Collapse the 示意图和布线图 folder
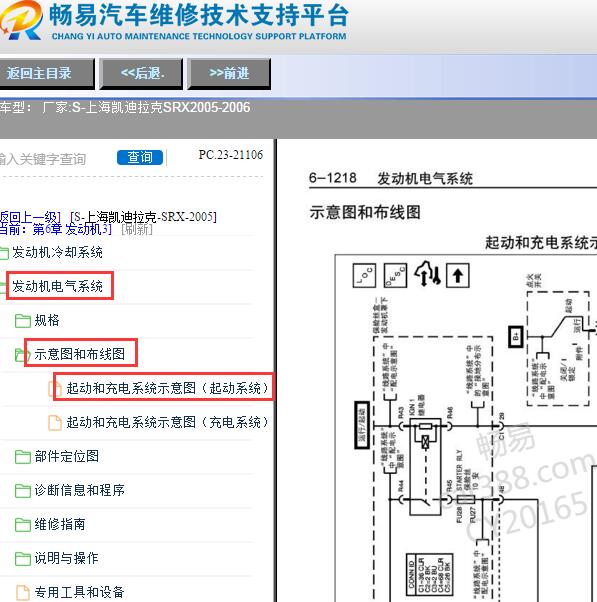Image resolution: width=597 pixels, height=602 pixels. tap(79, 354)
